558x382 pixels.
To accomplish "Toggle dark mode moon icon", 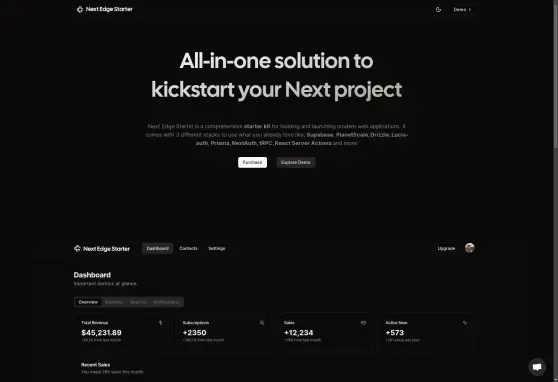I will point(438,10).
